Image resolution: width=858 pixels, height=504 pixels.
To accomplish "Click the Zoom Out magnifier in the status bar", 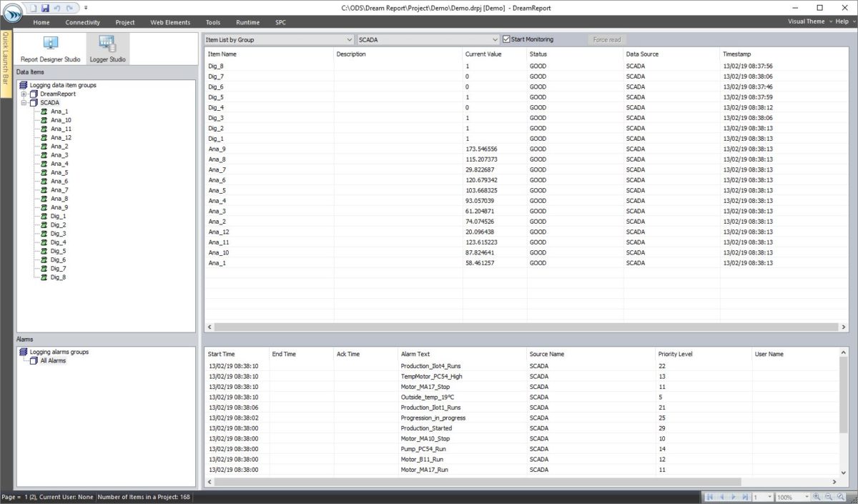I will pos(829,496).
